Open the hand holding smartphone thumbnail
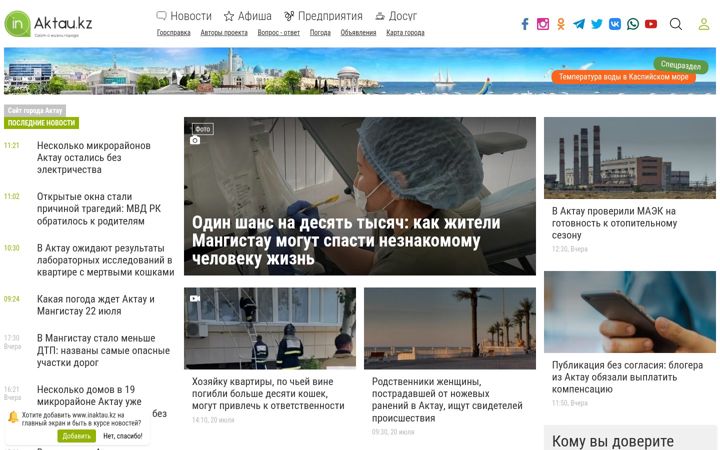Viewport: 720px width, 450px height. (630, 312)
